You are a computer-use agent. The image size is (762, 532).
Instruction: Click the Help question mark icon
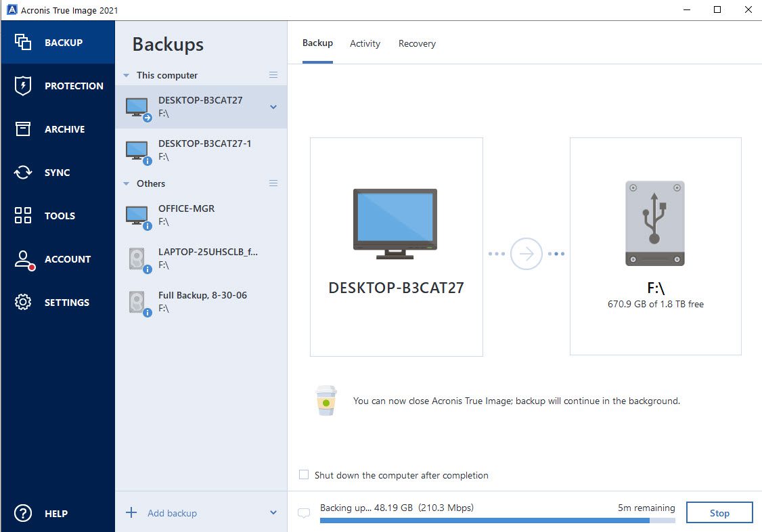tap(23, 513)
